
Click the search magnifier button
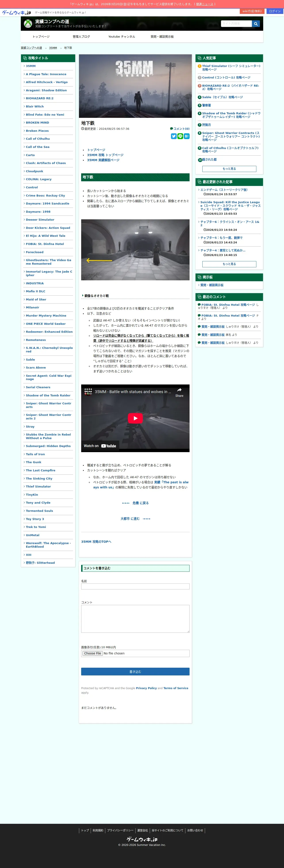click(256, 24)
